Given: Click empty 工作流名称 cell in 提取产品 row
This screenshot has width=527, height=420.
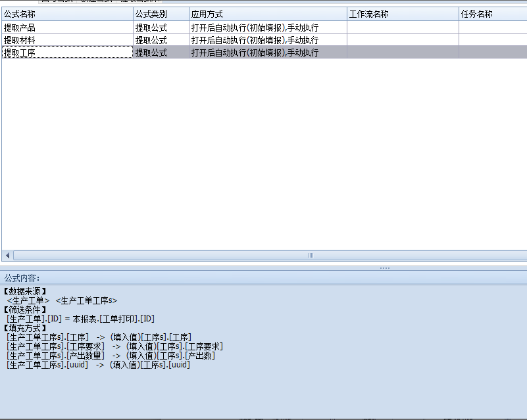Looking at the screenshot, I should click(x=402, y=28).
